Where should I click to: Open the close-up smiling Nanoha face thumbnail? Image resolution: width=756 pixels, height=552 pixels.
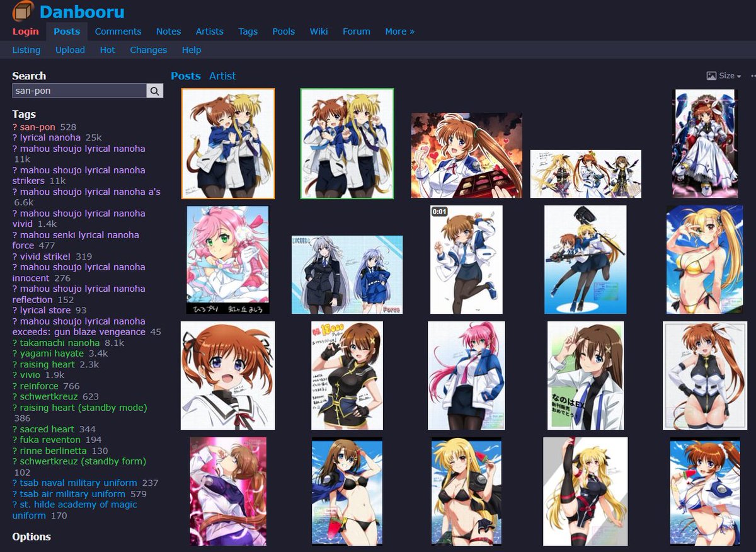tap(228, 376)
